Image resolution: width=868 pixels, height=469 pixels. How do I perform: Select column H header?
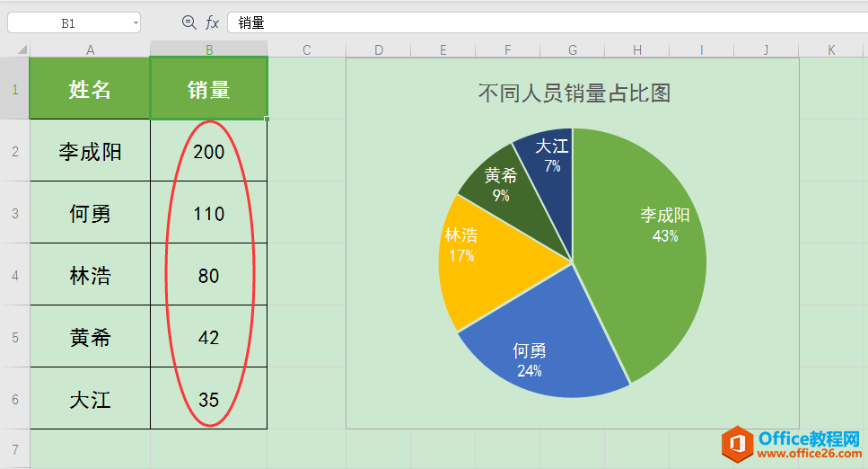click(637, 49)
